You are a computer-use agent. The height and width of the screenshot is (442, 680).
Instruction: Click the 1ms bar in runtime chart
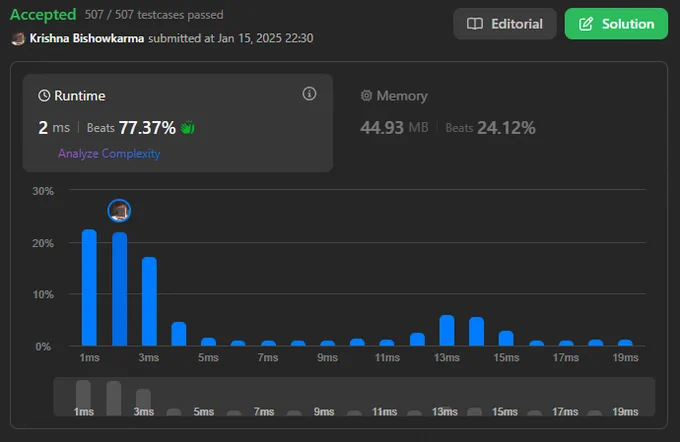[x=89, y=288]
